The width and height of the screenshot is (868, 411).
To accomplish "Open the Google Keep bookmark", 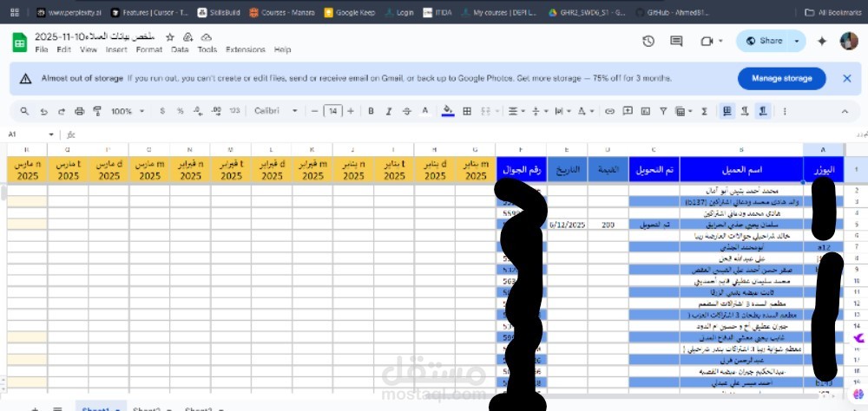I will (349, 12).
